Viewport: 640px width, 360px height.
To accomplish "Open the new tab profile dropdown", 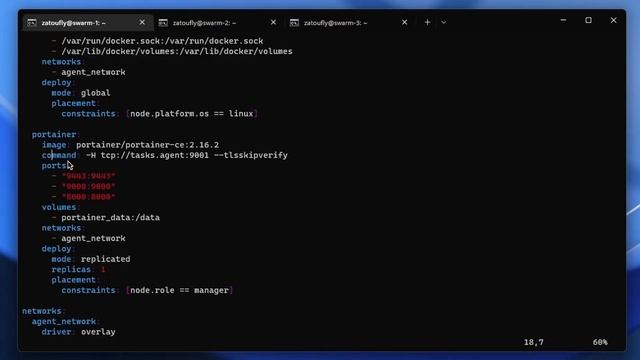I will point(444,22).
